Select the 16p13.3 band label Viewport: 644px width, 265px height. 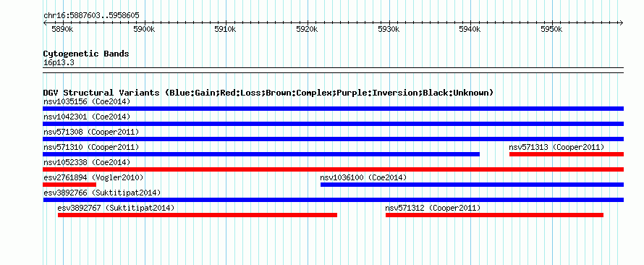(59, 63)
